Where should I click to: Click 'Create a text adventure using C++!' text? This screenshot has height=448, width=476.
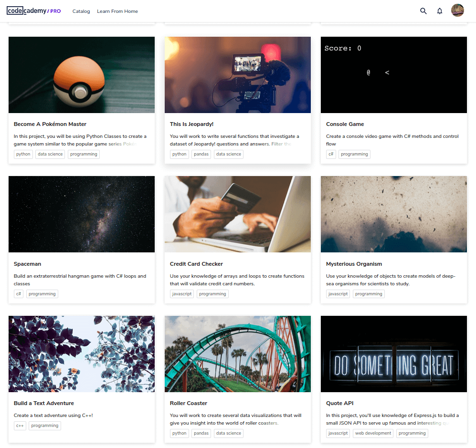(53, 415)
